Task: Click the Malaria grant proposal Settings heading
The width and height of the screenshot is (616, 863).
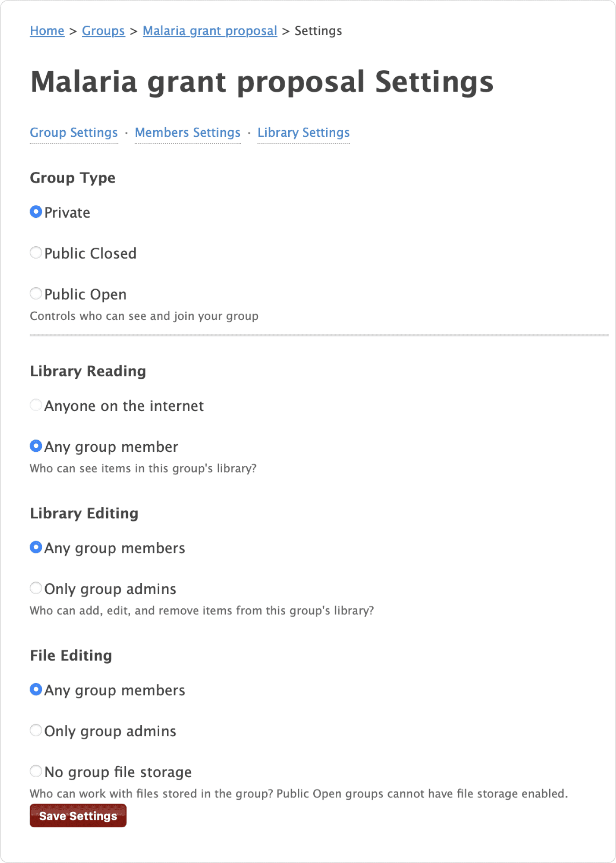Action: tap(262, 81)
